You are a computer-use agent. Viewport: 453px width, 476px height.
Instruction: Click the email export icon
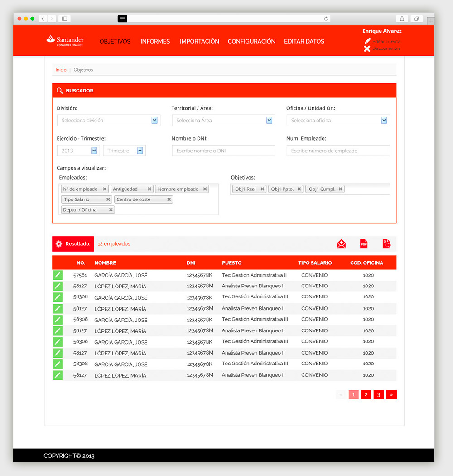[x=341, y=244]
